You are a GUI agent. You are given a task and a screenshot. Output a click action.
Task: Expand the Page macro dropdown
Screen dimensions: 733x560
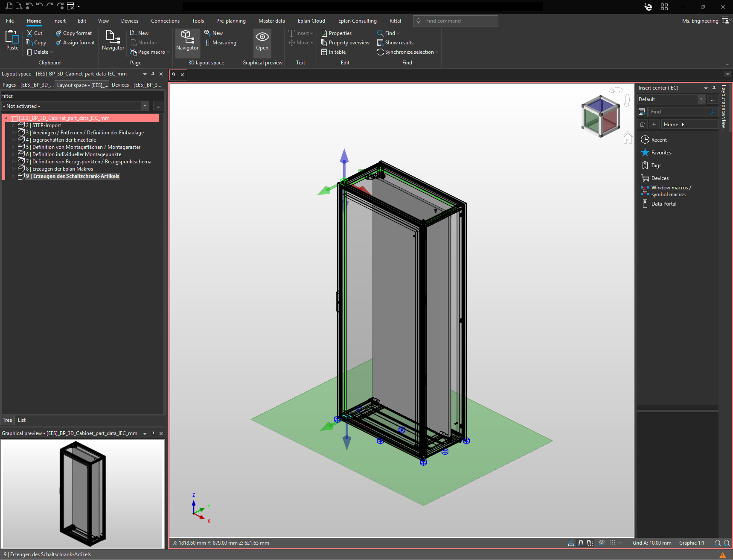(x=168, y=52)
